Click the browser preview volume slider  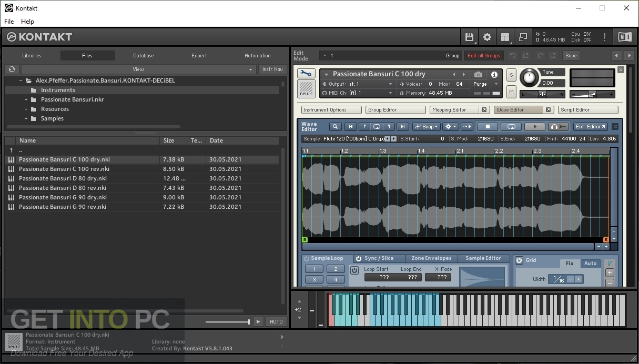tap(227, 321)
